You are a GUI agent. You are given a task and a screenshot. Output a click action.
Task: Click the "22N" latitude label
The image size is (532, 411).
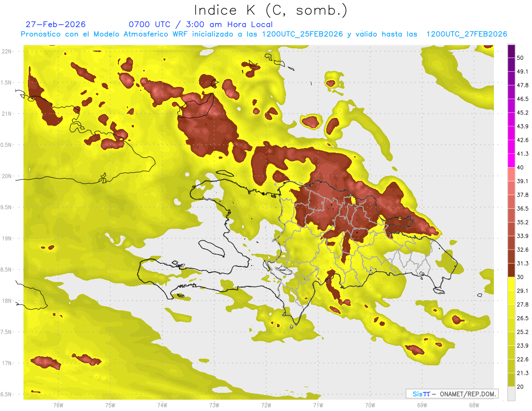7,51
